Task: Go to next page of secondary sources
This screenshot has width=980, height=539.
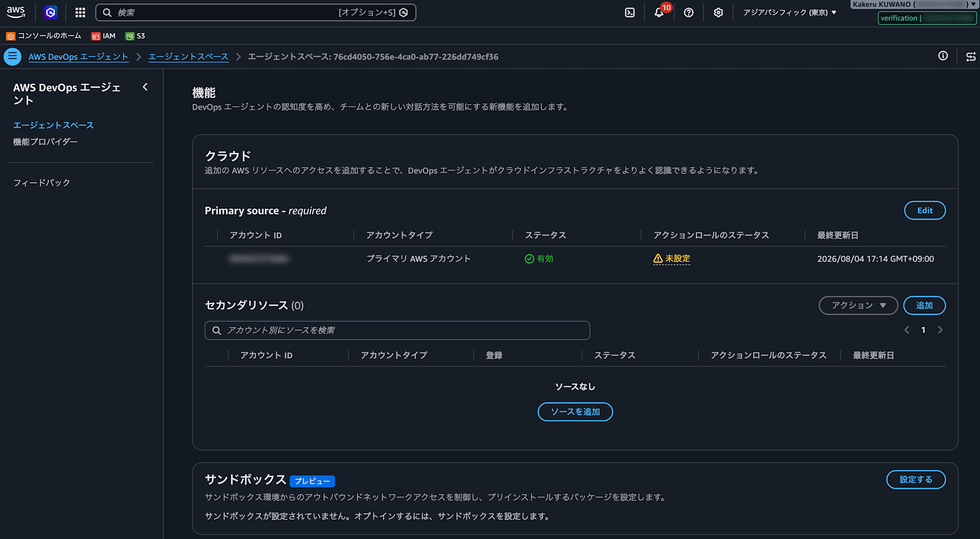Action: [940, 330]
